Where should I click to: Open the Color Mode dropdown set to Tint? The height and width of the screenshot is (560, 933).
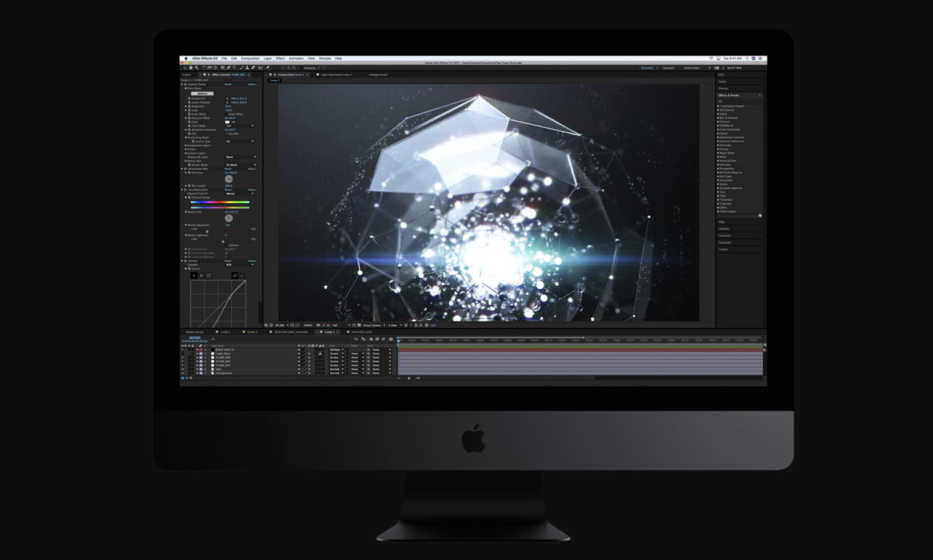[x=239, y=126]
